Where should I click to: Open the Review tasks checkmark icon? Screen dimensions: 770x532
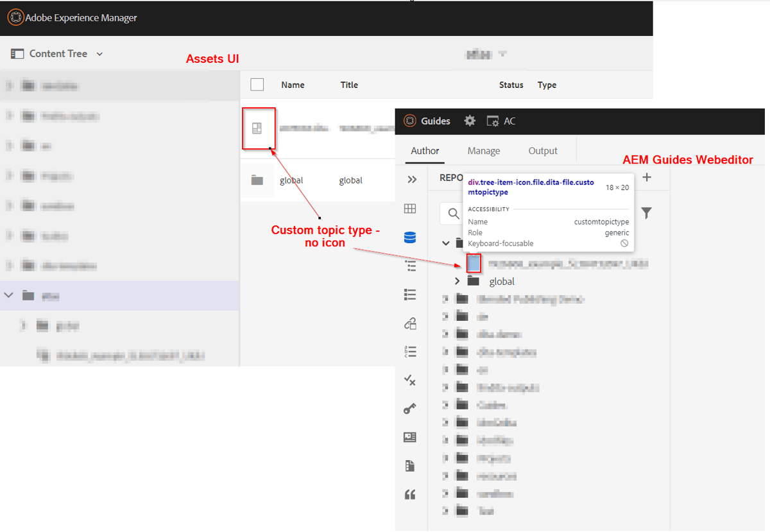[411, 380]
